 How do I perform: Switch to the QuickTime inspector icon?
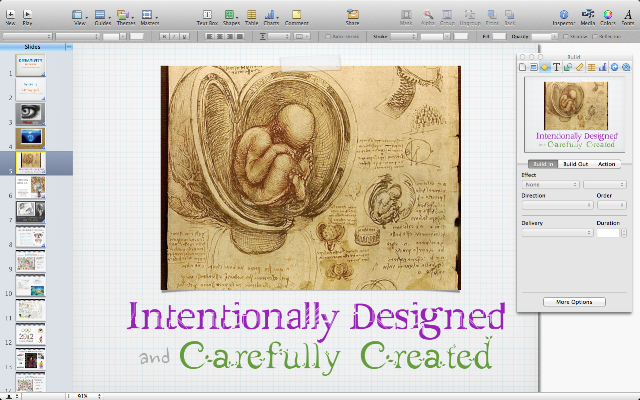click(x=626, y=67)
